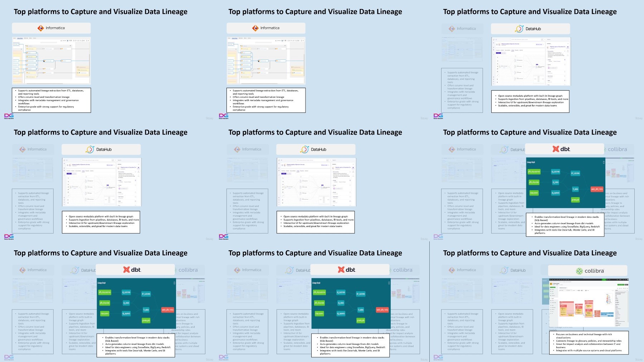Click the dbt logo in the bottom-middle slide
This screenshot has height=362, width=644.
point(347,270)
